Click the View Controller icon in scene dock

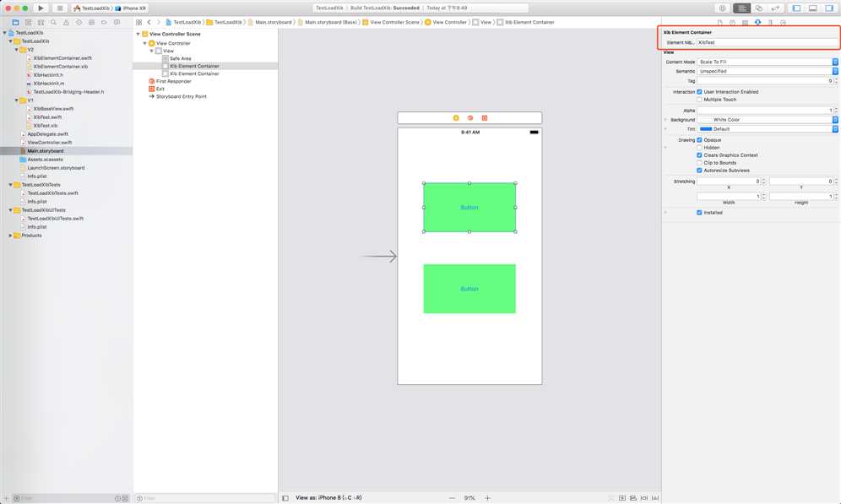point(456,118)
